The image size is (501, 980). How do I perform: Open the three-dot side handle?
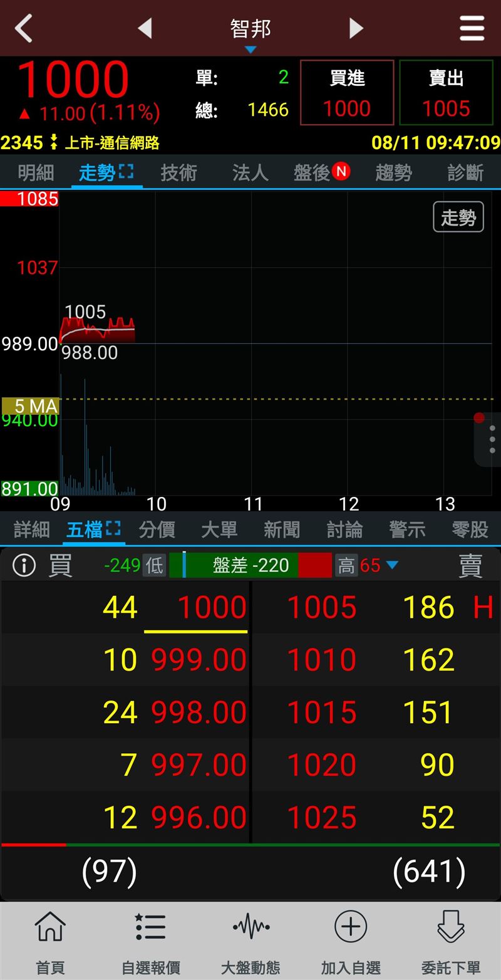[x=491, y=440]
